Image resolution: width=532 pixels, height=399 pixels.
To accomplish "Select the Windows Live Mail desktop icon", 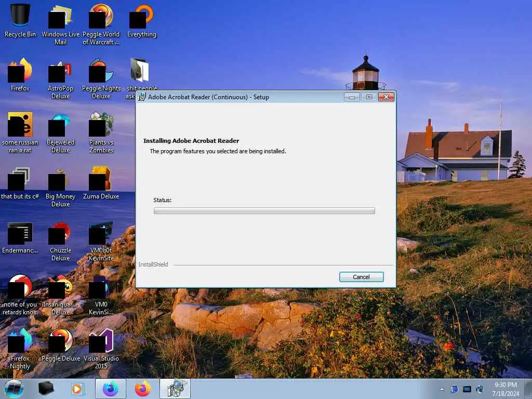I will point(60,25).
